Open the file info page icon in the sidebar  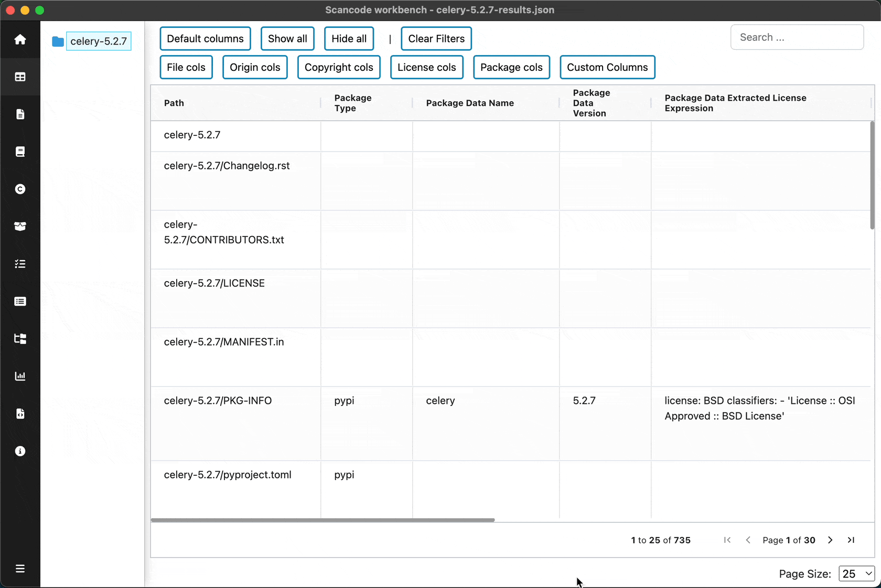click(20, 114)
